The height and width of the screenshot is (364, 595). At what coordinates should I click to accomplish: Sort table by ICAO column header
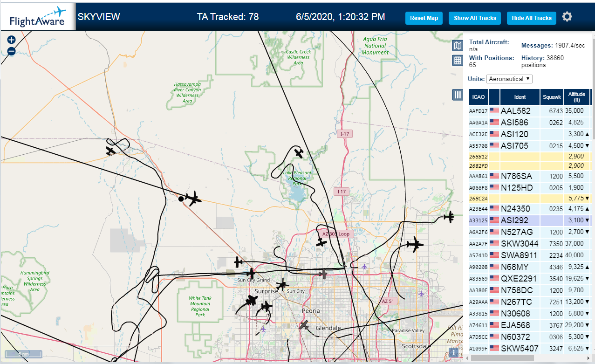[x=478, y=97]
